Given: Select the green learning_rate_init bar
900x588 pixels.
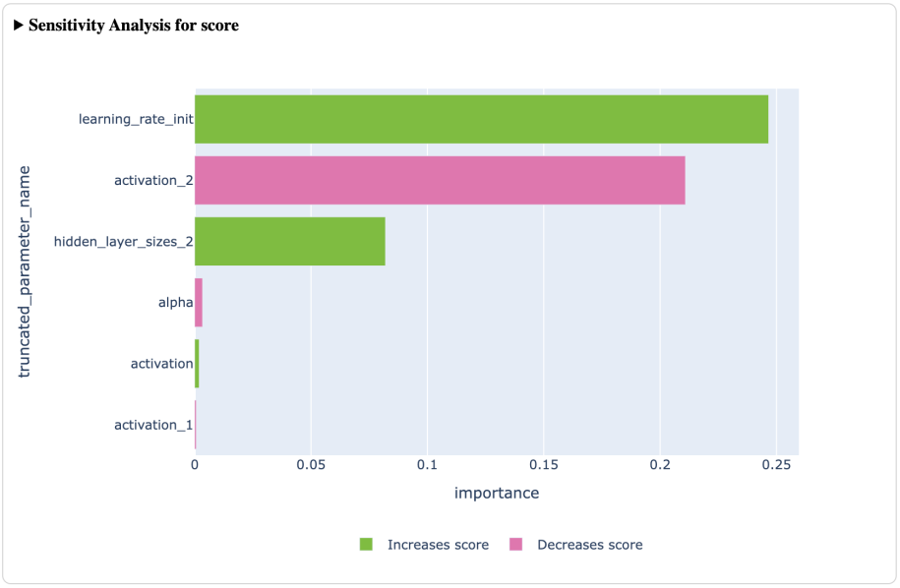Looking at the screenshot, I should click(481, 119).
